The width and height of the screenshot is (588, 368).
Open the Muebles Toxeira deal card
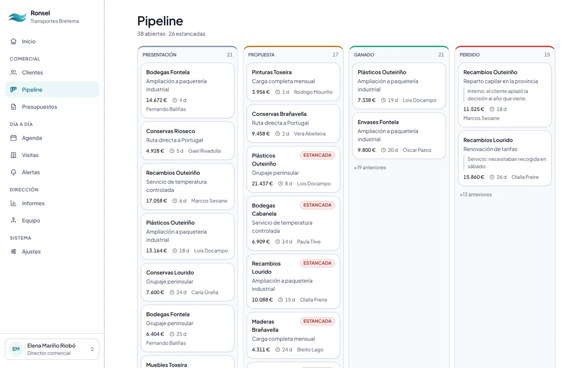(x=188, y=362)
